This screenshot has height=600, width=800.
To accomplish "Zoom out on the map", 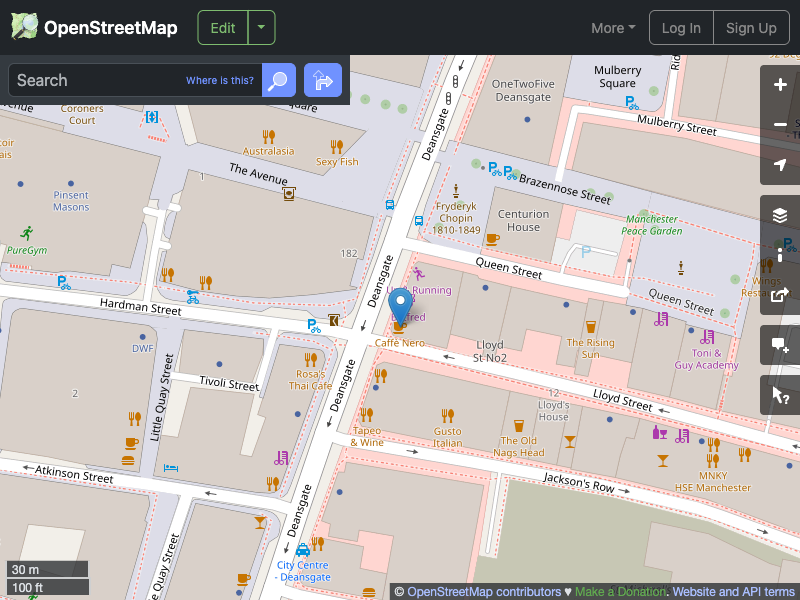I will [779, 124].
